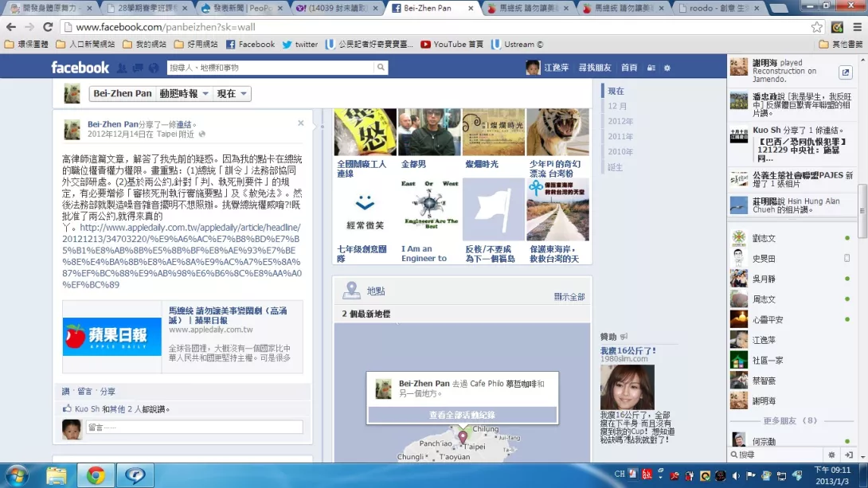Open the 好用網站 bookmarks folder
This screenshot has height=488, width=868.
(x=196, y=45)
